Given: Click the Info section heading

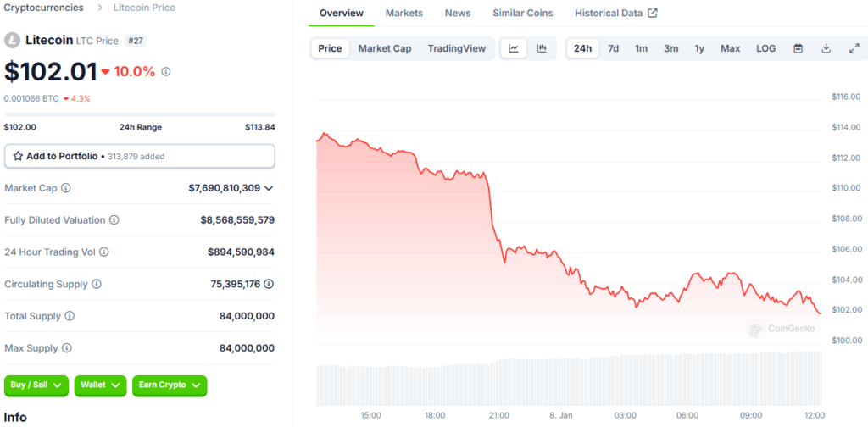Looking at the screenshot, I should (15, 417).
